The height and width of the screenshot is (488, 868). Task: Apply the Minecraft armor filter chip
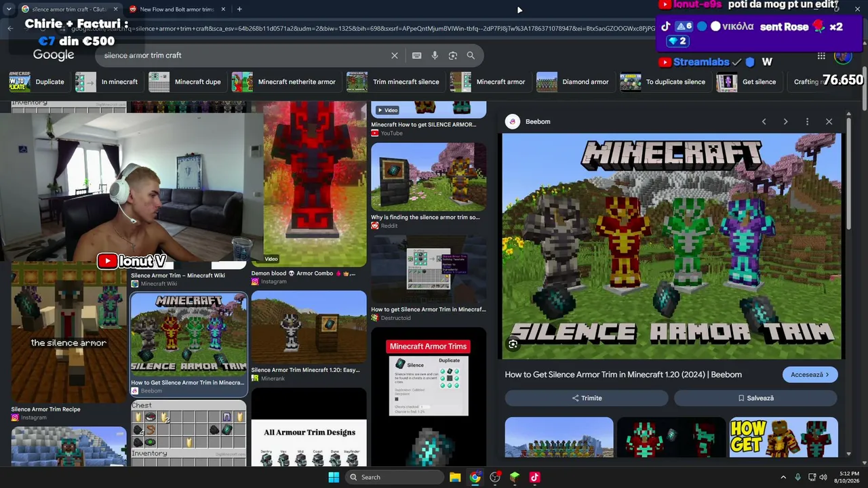click(489, 82)
